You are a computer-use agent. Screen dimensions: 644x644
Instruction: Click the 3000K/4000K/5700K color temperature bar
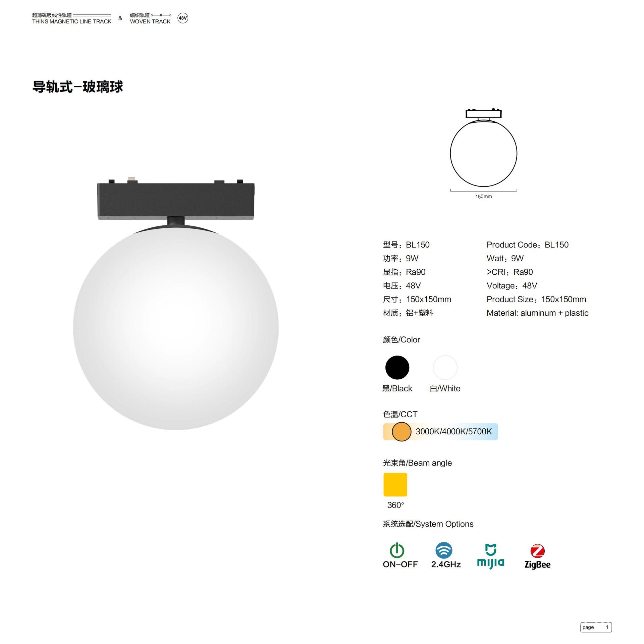pos(440,432)
